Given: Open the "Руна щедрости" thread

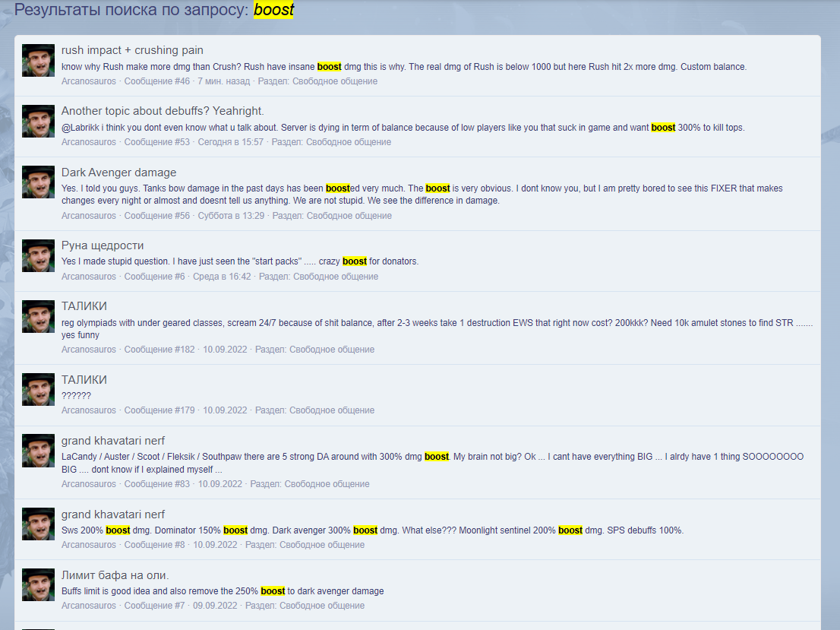Looking at the screenshot, I should [x=103, y=245].
